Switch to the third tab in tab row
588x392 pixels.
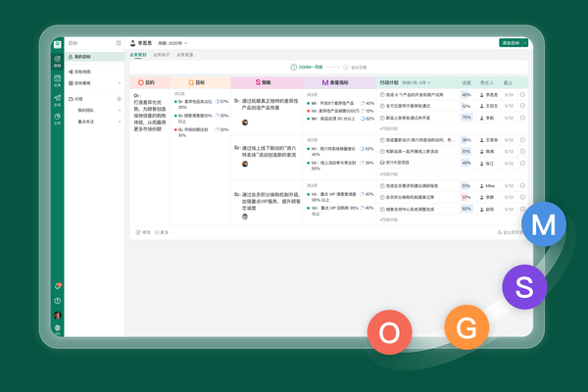185,55
